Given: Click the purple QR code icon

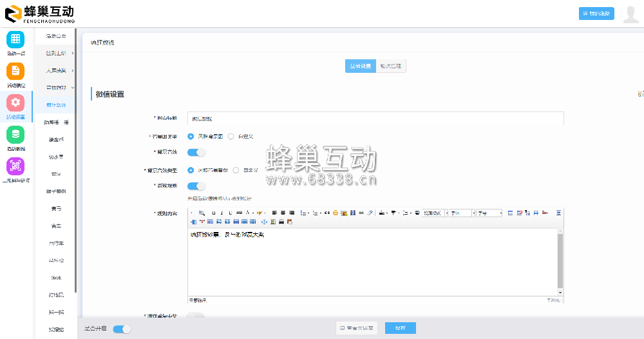Looking at the screenshot, I should coord(15,166).
